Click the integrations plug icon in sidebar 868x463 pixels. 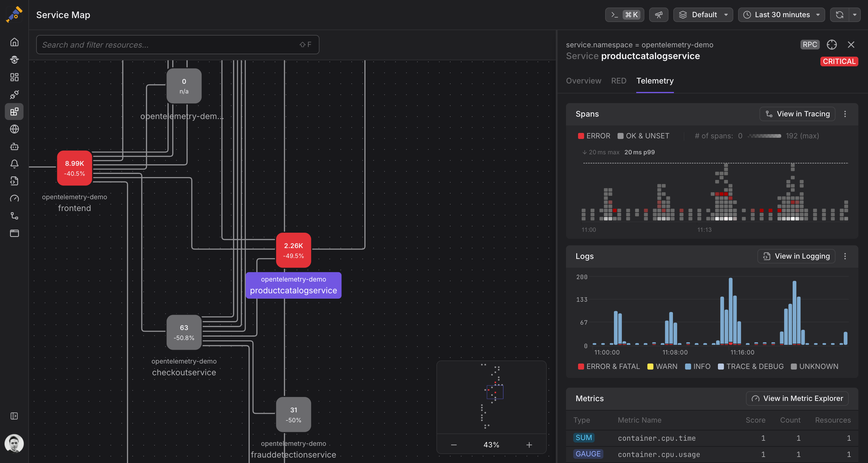(x=14, y=94)
